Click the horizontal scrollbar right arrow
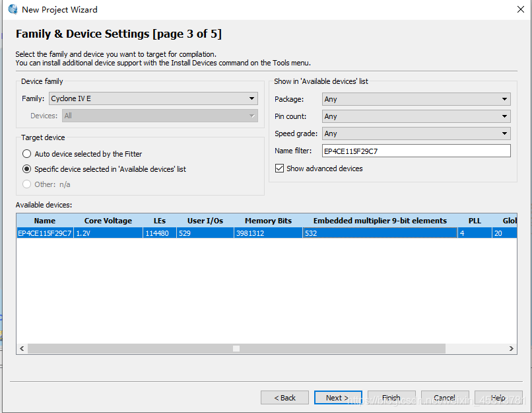The width and height of the screenshot is (532, 413). [512, 348]
